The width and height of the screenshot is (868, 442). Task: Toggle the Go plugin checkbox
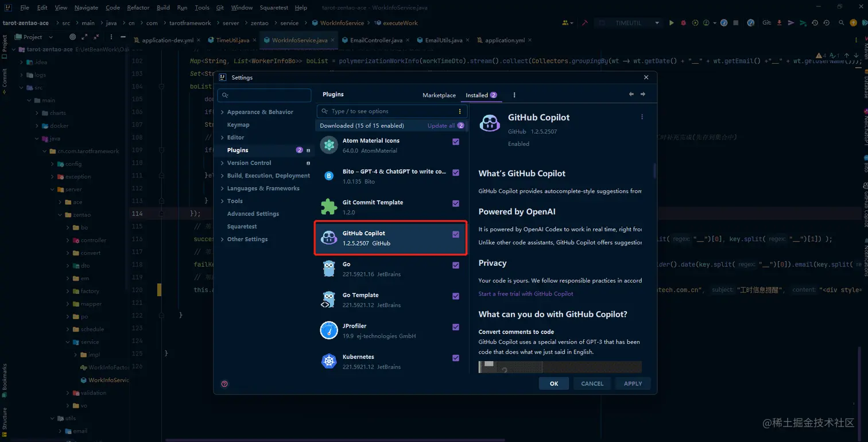(456, 266)
